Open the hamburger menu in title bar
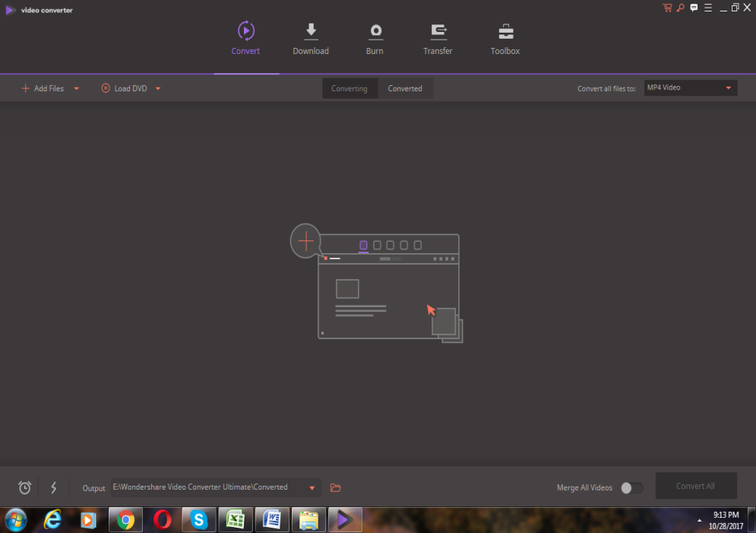The image size is (756, 533). pyautogui.click(x=708, y=8)
